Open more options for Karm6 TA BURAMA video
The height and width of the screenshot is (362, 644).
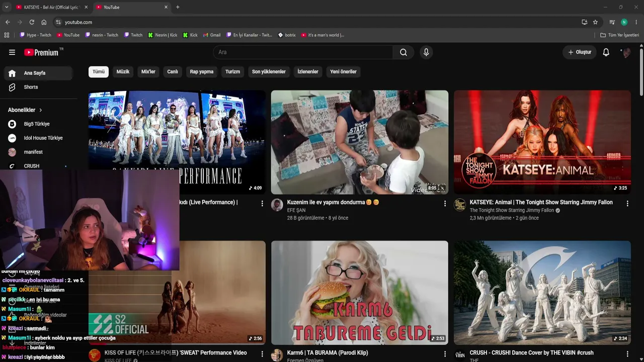click(x=445, y=354)
